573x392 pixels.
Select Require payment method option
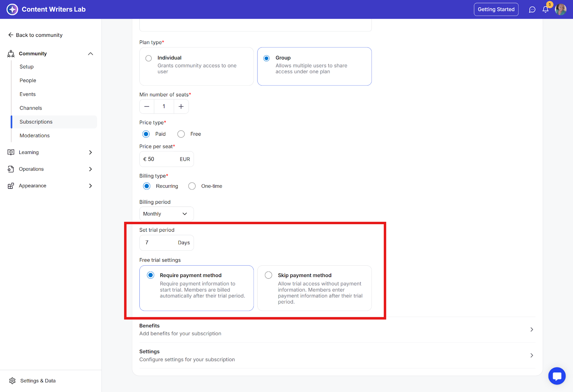pyautogui.click(x=151, y=275)
